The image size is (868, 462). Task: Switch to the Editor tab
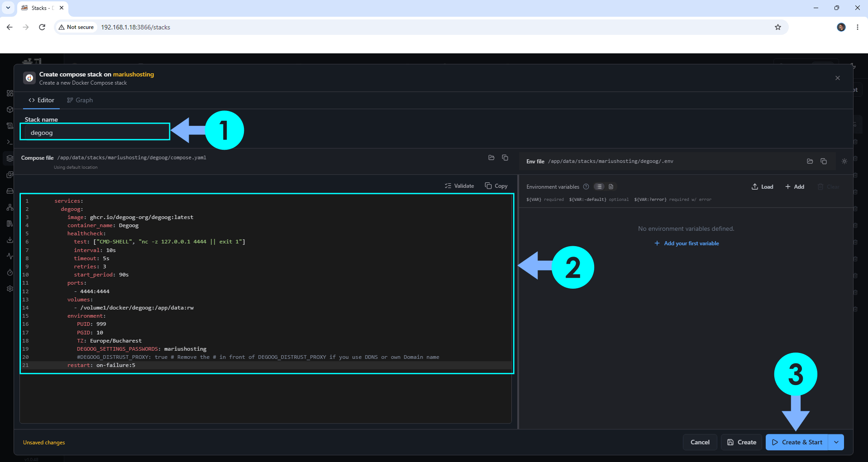point(42,100)
